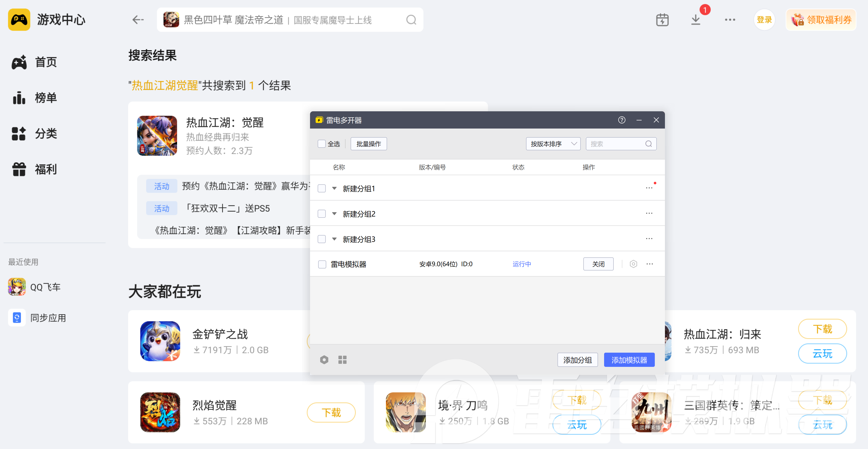This screenshot has height=449, width=868.
Task: Click the calendar icon in top bar
Action: (x=662, y=20)
